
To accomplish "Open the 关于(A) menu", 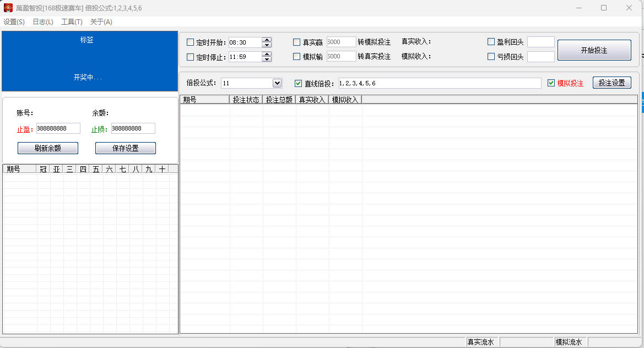I will coord(101,22).
